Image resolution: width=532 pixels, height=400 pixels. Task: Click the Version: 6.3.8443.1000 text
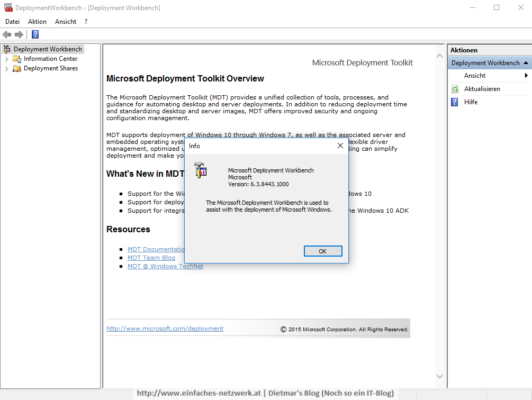tap(258, 185)
